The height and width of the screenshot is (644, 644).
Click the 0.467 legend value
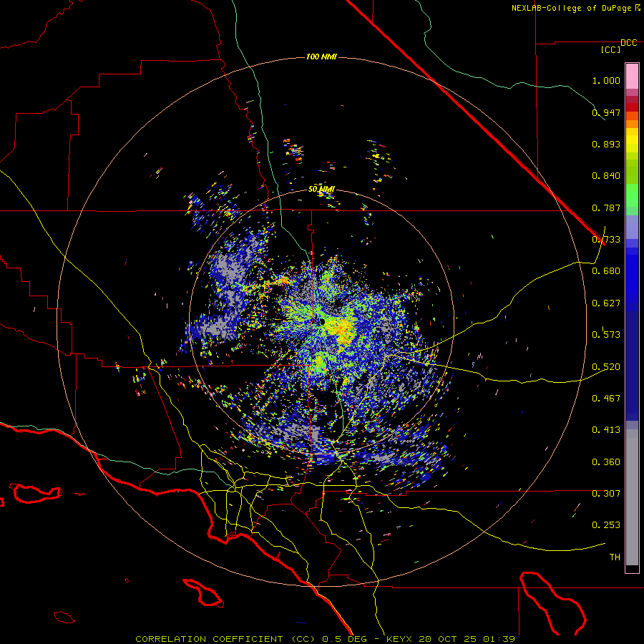(606, 399)
